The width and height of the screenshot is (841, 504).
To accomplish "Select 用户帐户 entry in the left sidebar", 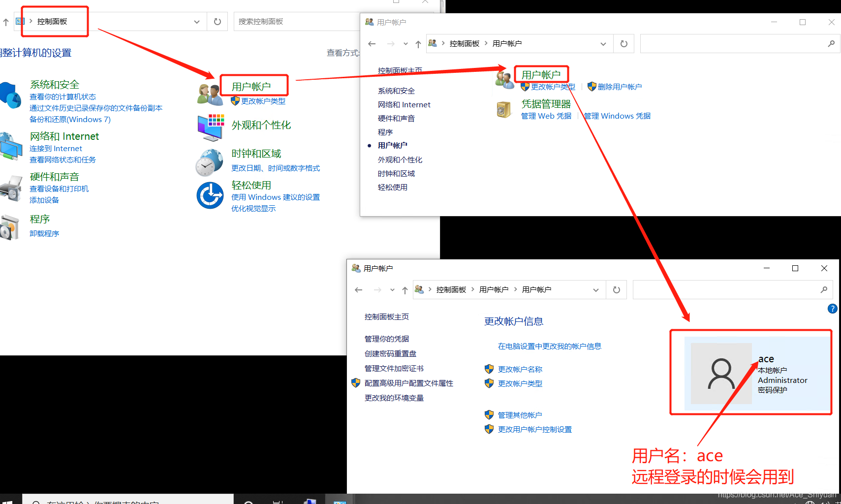I will 392,145.
